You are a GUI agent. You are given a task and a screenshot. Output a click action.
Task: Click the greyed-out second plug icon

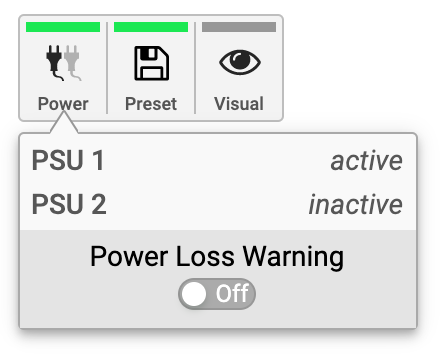click(72, 62)
